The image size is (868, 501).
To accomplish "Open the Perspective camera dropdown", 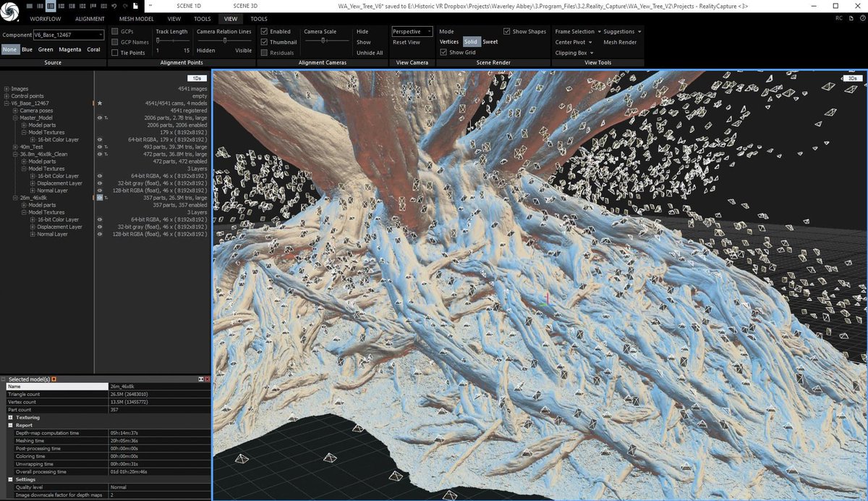I will [x=412, y=32].
